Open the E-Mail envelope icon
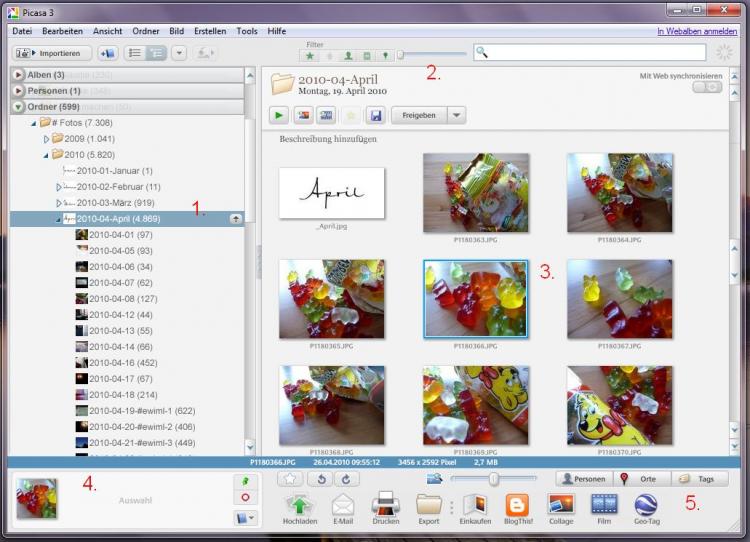 343,504
